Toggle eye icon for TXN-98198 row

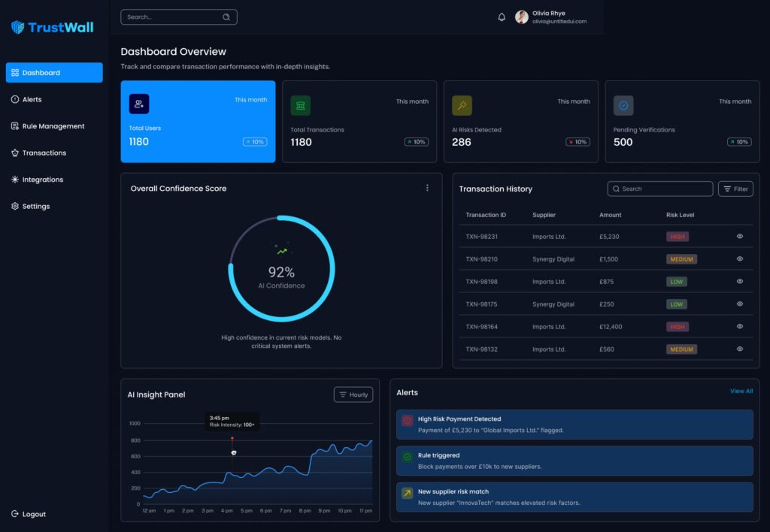tap(739, 282)
